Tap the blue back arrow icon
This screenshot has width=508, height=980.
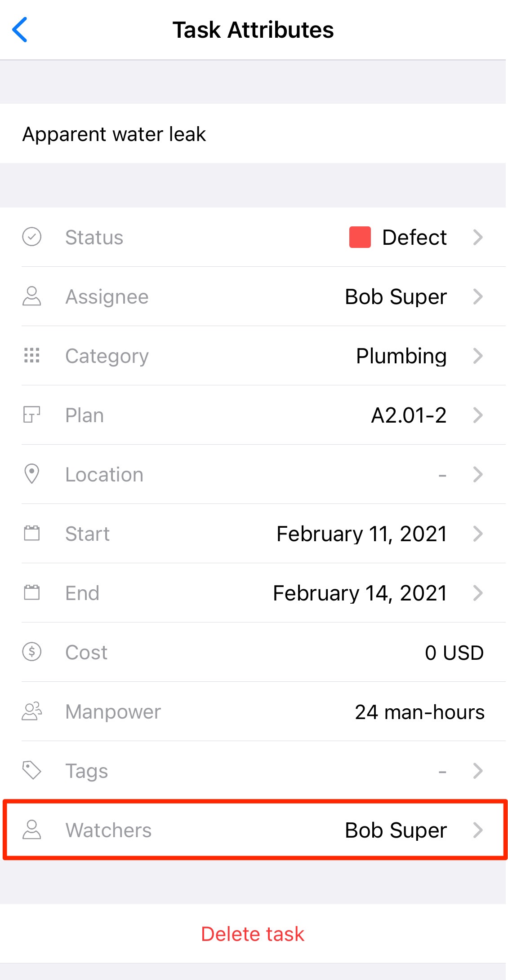click(x=20, y=30)
